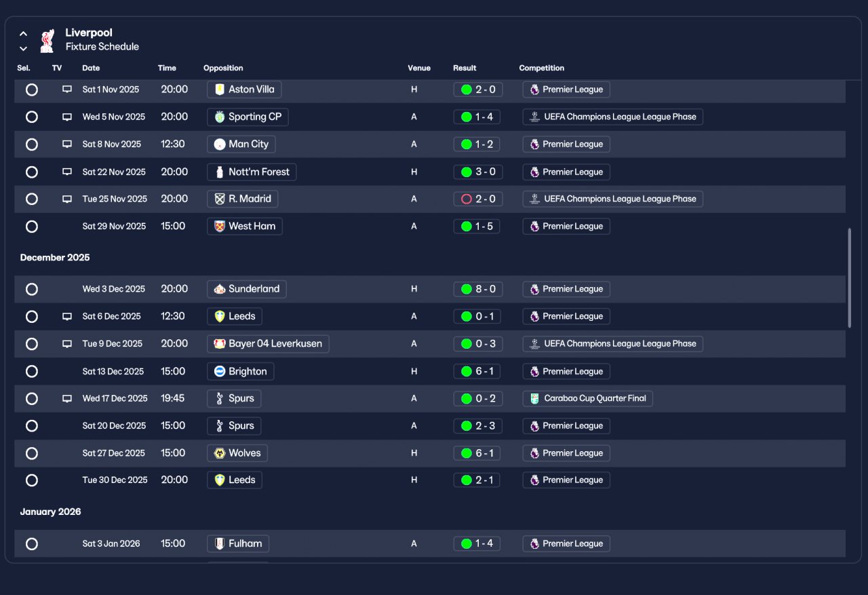This screenshot has height=595, width=868.
Task: Sort by Venue column header
Action: click(x=419, y=68)
